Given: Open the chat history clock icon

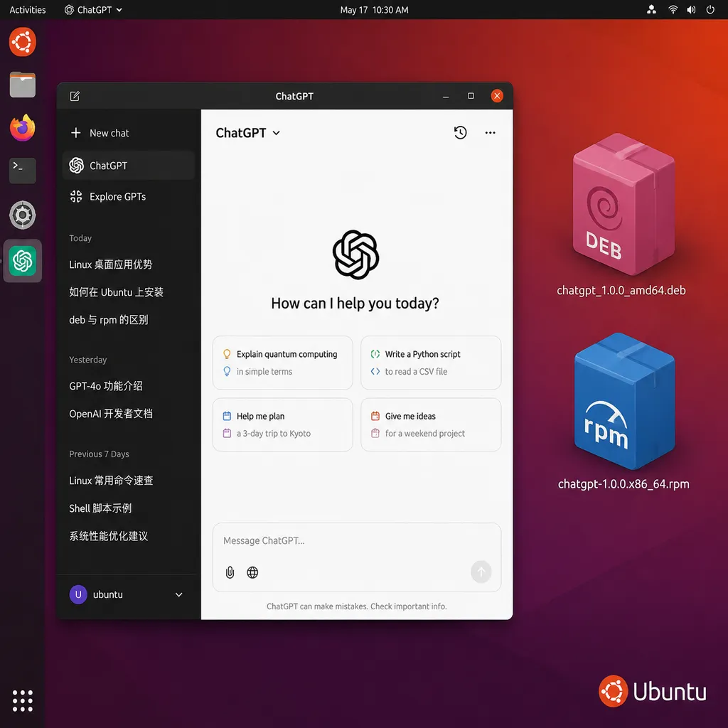Looking at the screenshot, I should [x=460, y=132].
